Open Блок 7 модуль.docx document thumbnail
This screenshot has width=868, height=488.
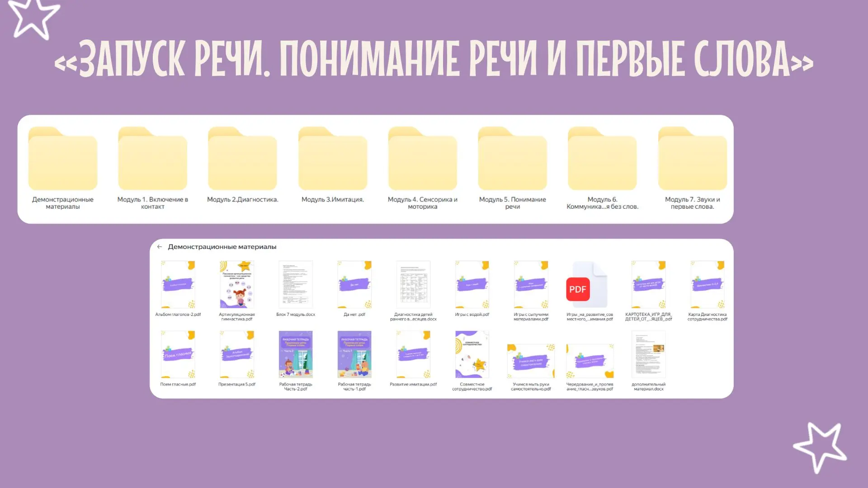coord(296,285)
